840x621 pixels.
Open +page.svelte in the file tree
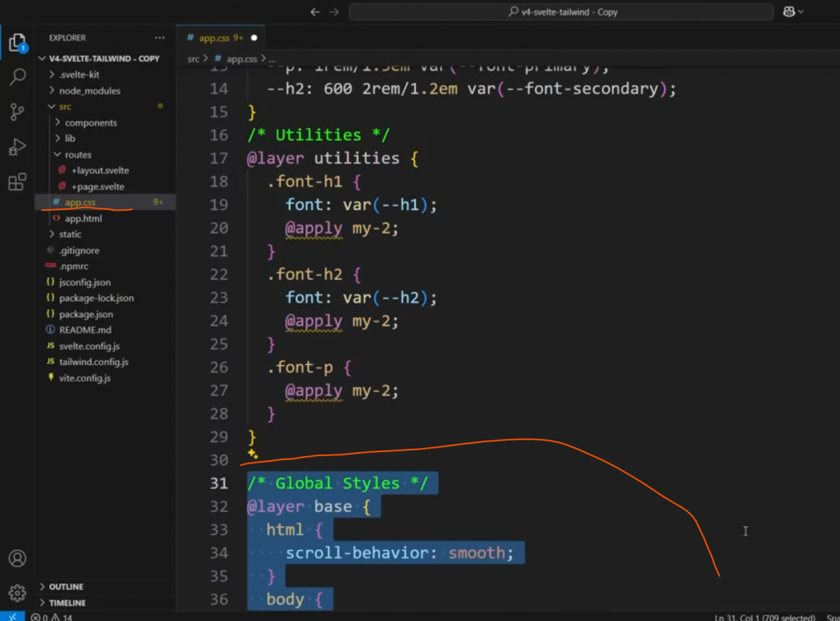pos(98,187)
